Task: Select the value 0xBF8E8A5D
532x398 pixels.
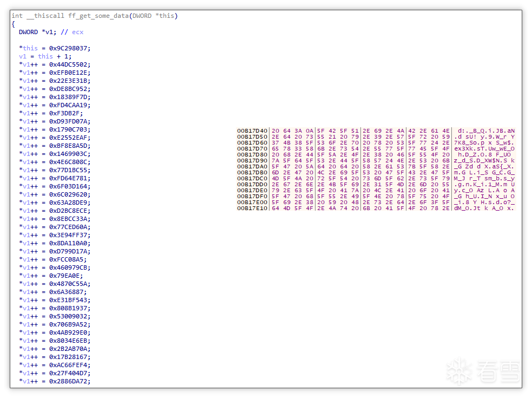Action: tap(68, 146)
